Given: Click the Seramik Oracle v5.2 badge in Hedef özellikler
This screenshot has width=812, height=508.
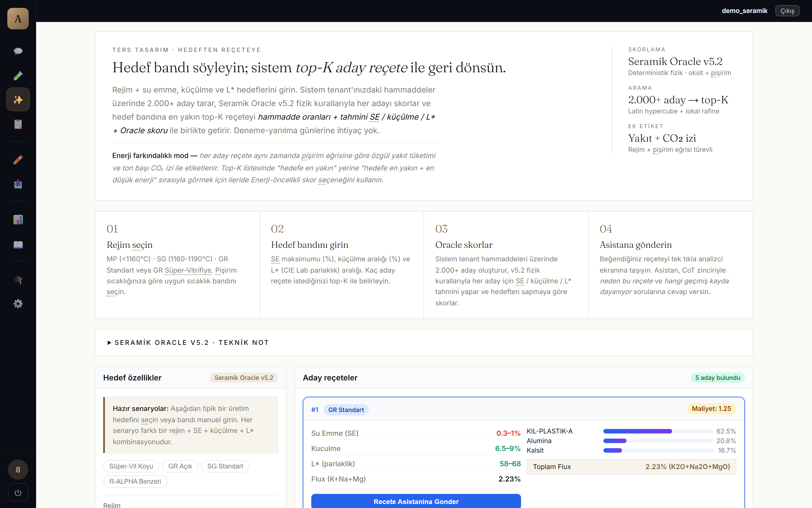Looking at the screenshot, I should [244, 378].
